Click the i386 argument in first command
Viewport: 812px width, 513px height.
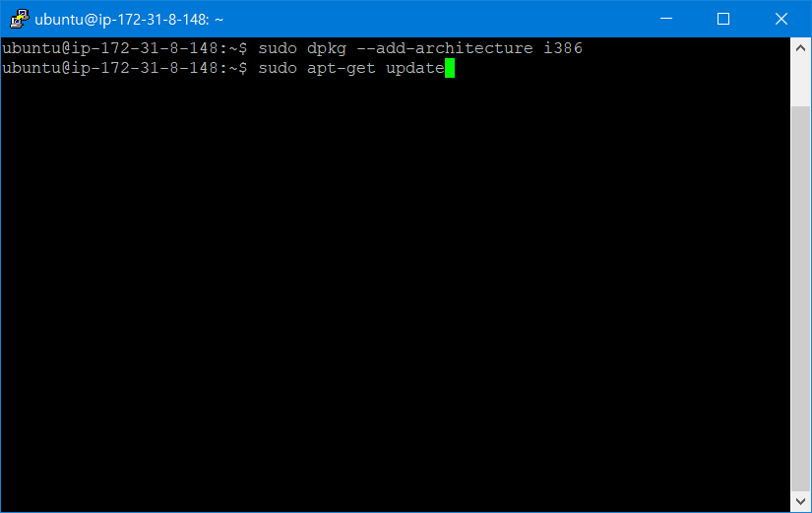coord(563,48)
